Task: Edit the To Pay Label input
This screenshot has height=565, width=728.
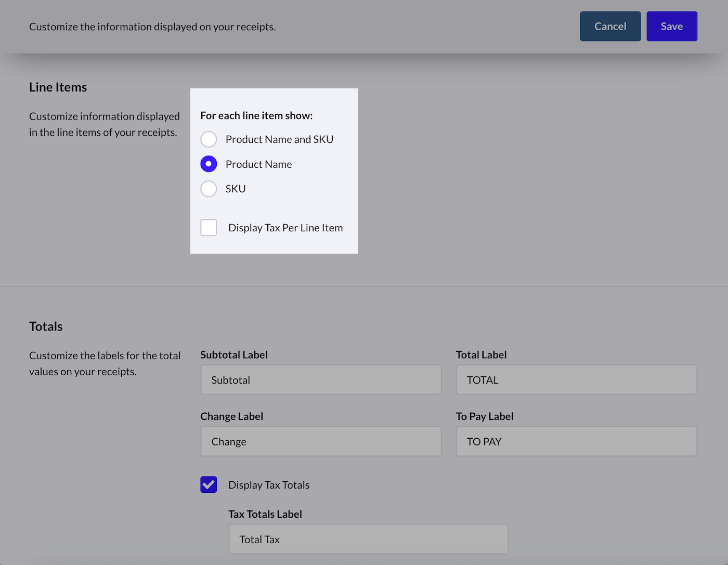Action: (576, 442)
